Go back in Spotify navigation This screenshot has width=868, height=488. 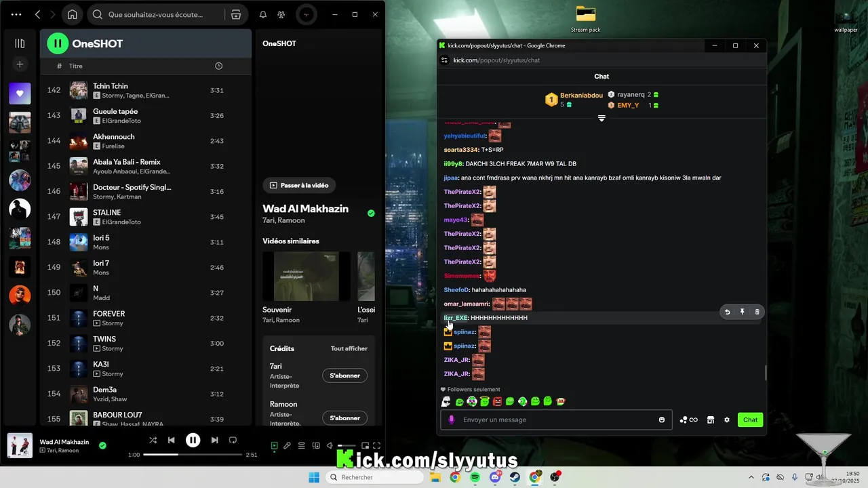37,14
